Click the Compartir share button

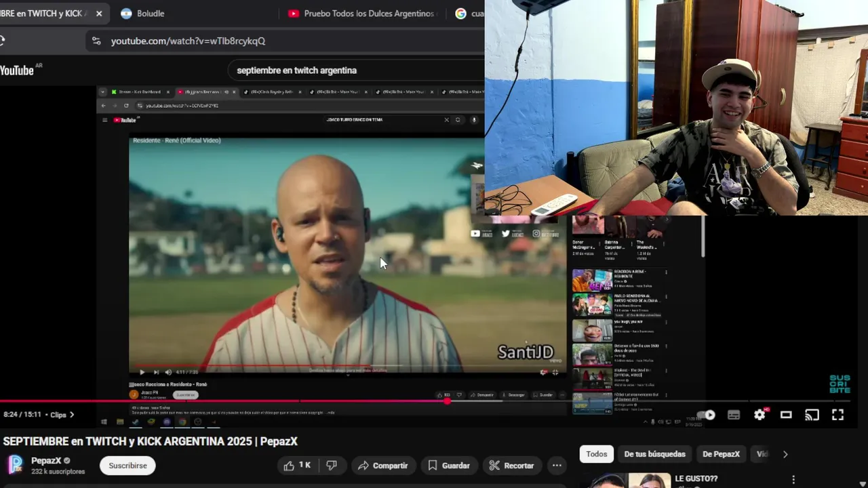(382, 466)
